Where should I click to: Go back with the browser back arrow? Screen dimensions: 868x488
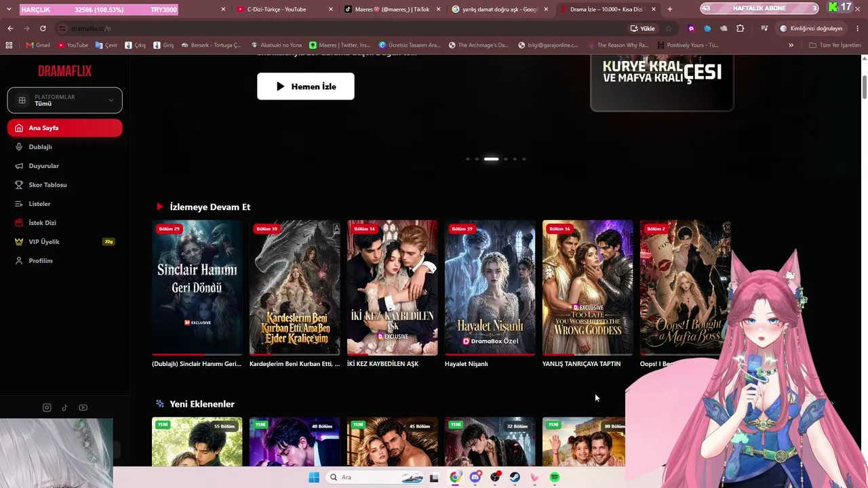pyautogui.click(x=10, y=28)
